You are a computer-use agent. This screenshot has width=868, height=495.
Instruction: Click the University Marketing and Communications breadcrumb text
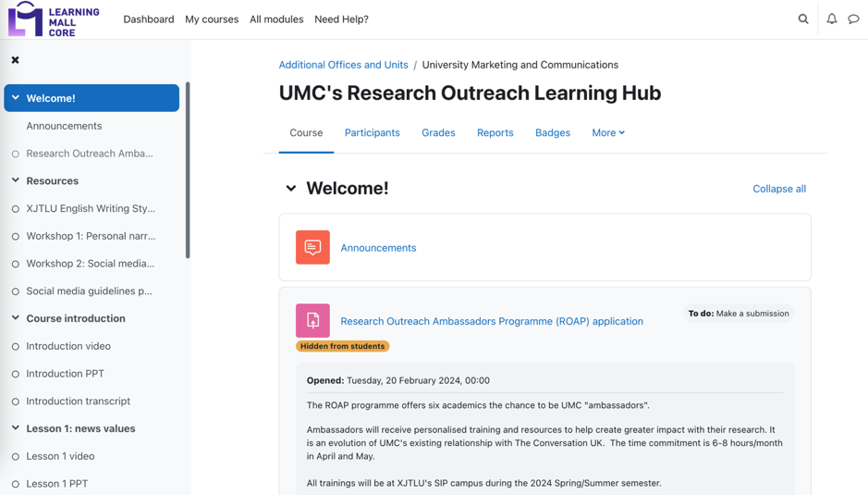tap(520, 65)
